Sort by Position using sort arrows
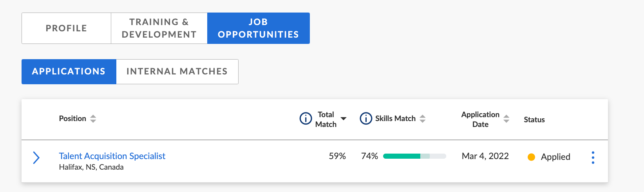The width and height of the screenshot is (644, 192). click(x=93, y=119)
